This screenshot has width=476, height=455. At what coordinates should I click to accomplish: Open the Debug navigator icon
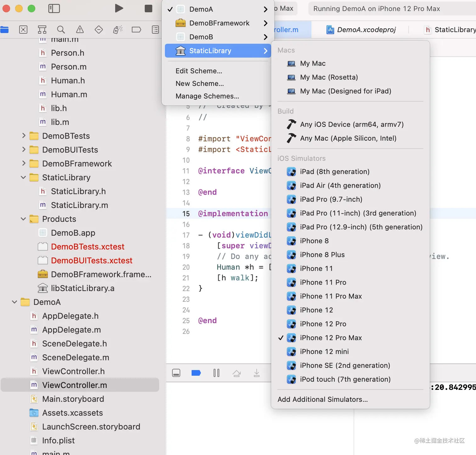118,30
